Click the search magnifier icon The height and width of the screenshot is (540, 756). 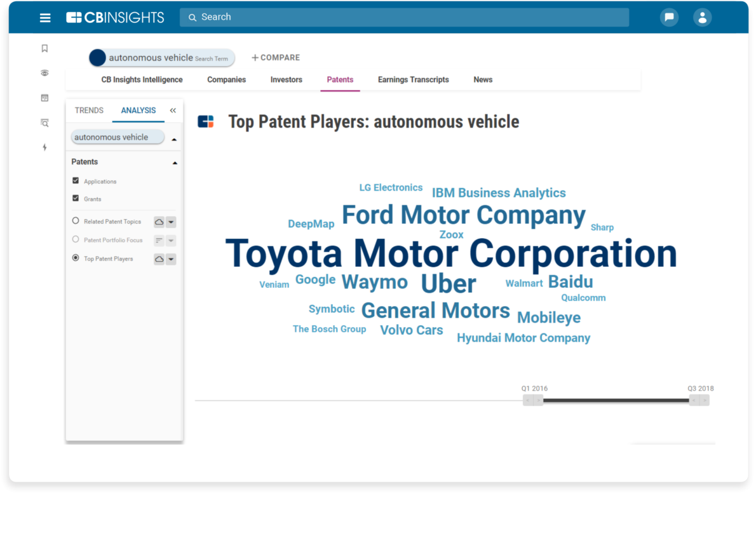(192, 17)
